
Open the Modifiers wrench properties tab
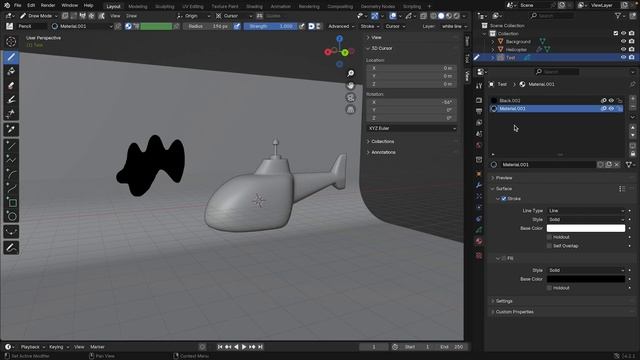coord(479,185)
